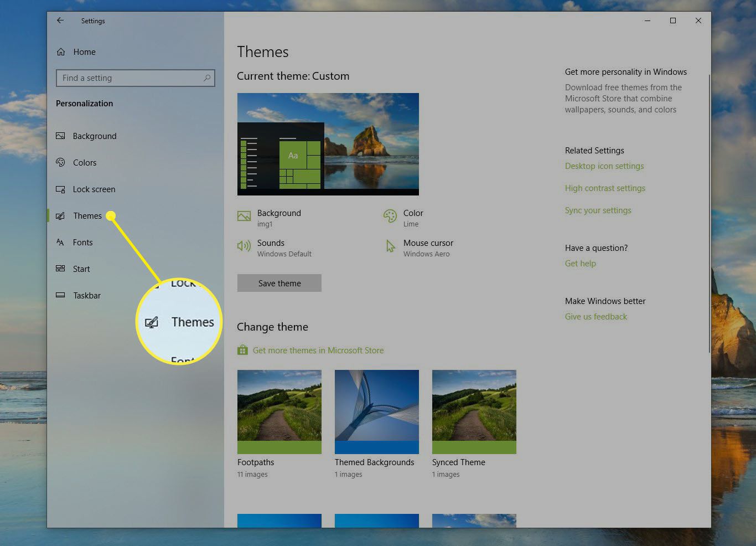Screen dimensions: 756x546
Task: Click the current theme preview image
Action: click(x=328, y=144)
